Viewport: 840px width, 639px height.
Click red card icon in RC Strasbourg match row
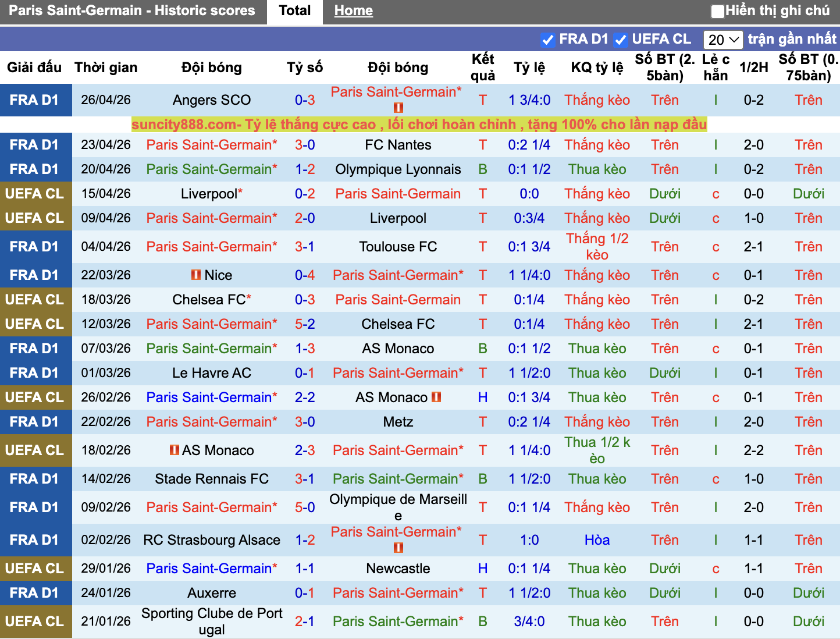point(398,548)
